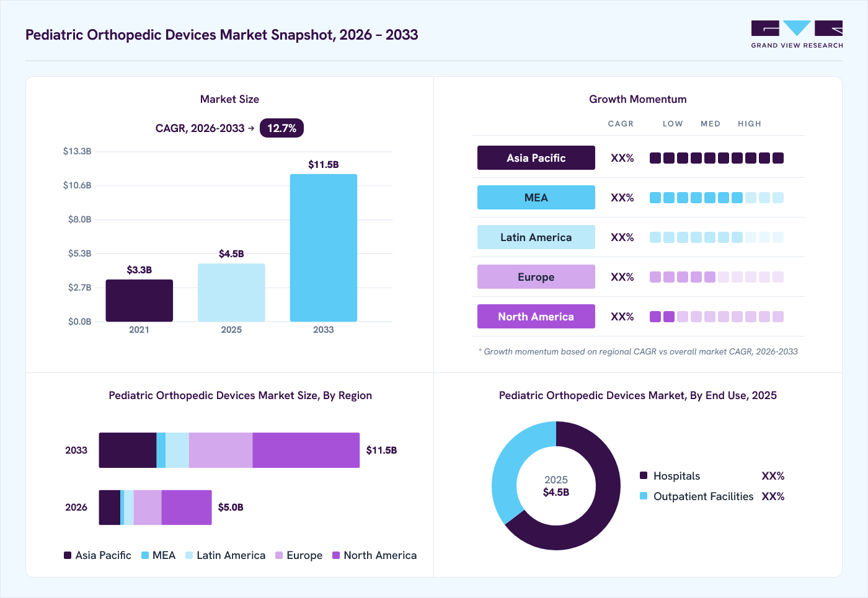868x598 pixels.
Task: Click the $5.0B total for 2026
Action: click(231, 507)
